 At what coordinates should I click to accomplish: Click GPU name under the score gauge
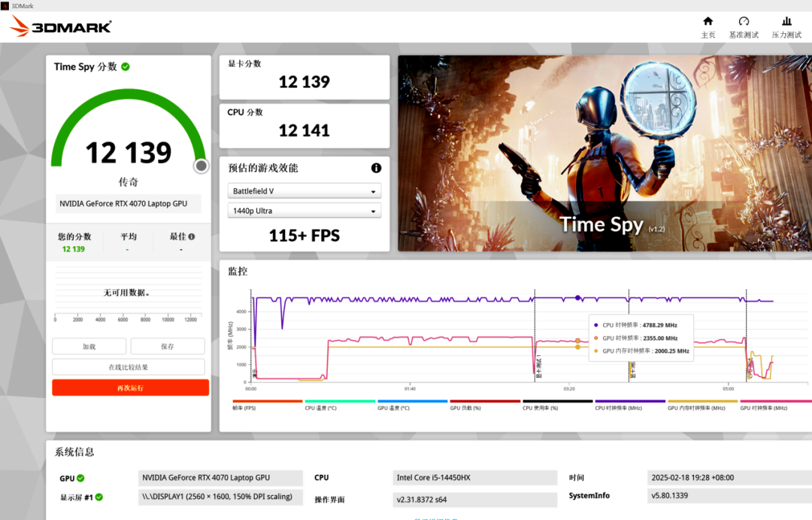coord(129,204)
